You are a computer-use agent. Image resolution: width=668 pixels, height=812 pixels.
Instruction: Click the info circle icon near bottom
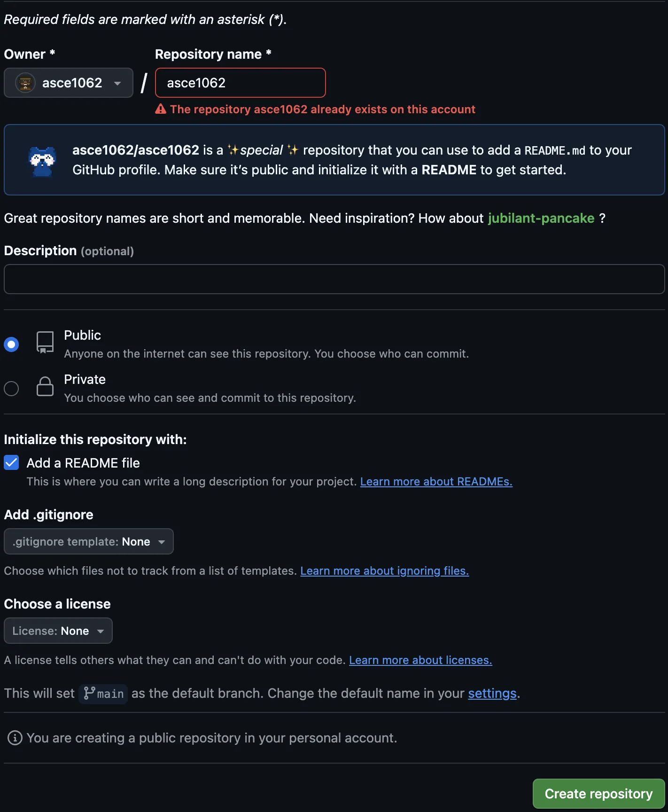point(15,738)
